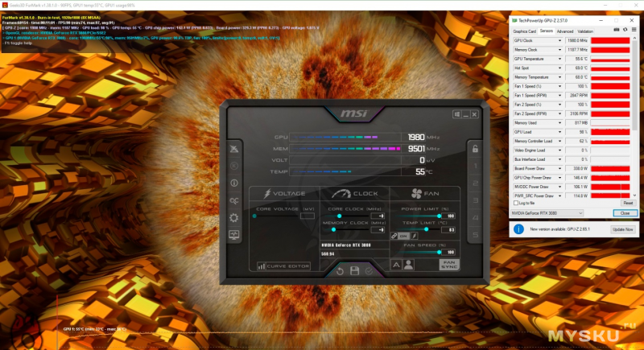Toggle the Fan Sync button
The width and height of the screenshot is (644, 350).
tap(449, 265)
